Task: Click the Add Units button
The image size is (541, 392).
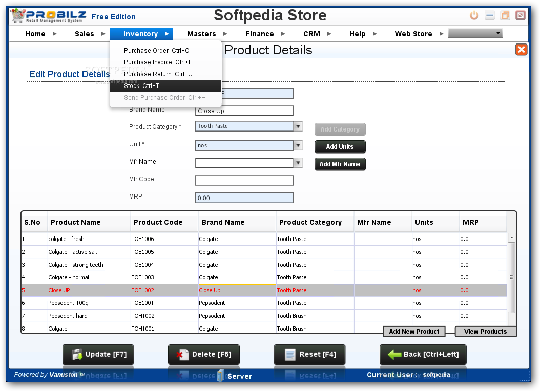Action: pos(340,147)
